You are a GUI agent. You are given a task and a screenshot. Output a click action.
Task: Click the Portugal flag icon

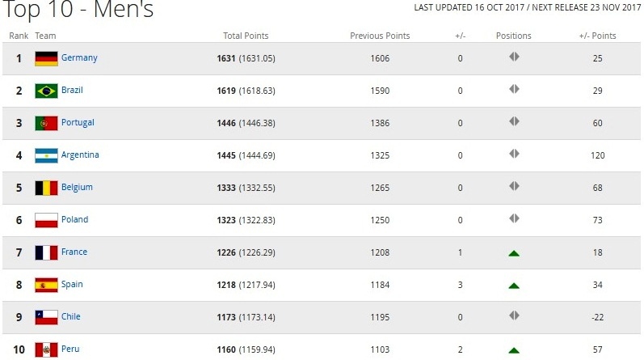(46, 123)
